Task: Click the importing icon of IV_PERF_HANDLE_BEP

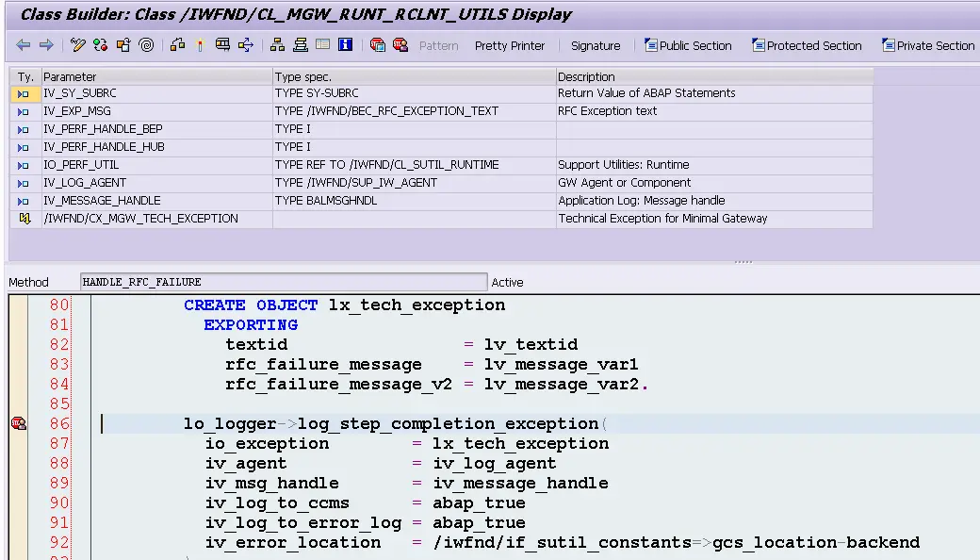Action: point(24,129)
